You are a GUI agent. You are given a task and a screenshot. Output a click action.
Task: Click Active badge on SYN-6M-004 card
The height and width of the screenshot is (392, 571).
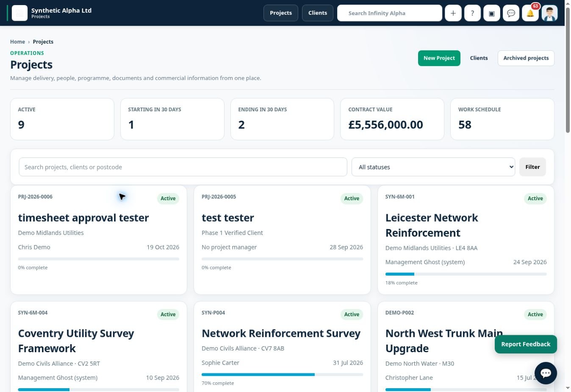pos(168,315)
